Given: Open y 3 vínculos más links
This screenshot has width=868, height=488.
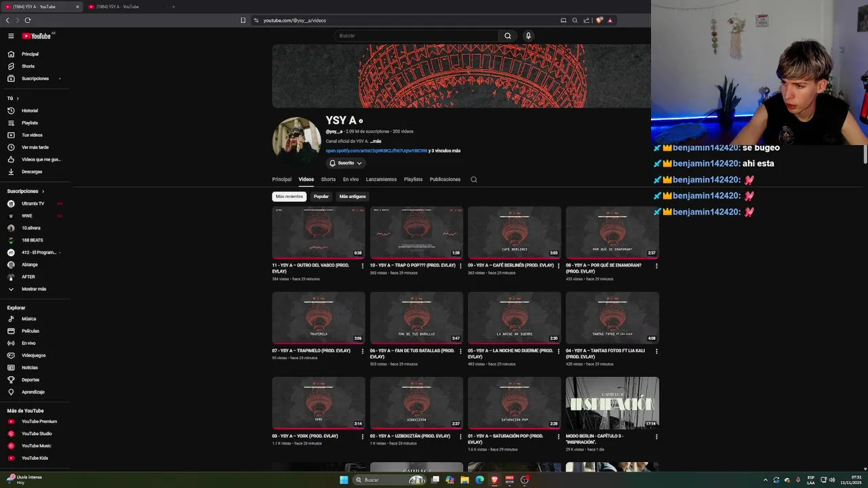Looking at the screenshot, I should (444, 151).
